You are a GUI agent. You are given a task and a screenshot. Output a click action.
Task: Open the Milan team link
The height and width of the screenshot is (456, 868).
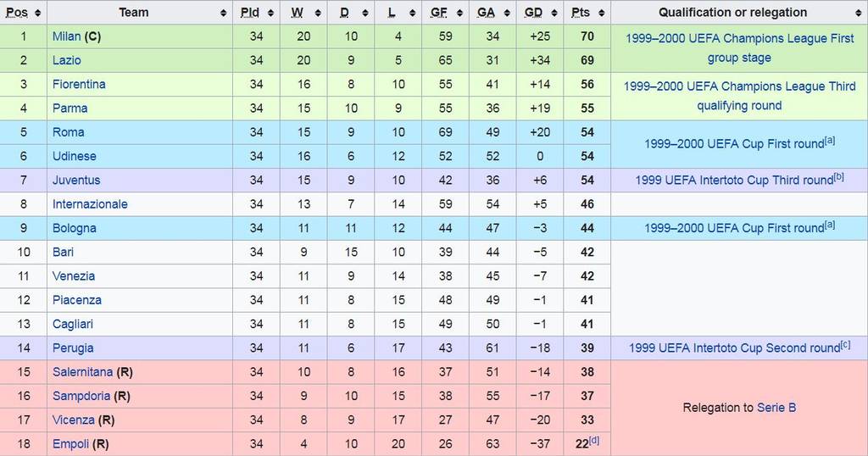point(66,36)
